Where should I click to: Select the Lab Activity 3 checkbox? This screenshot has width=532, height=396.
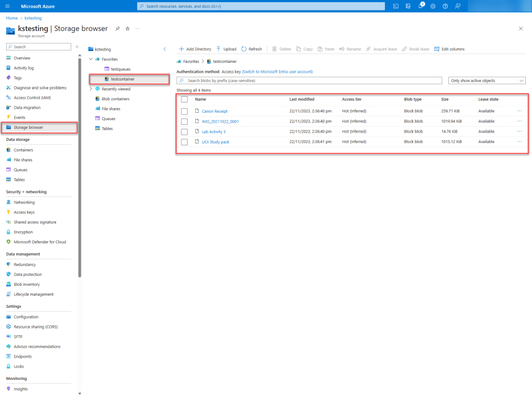[x=184, y=131]
